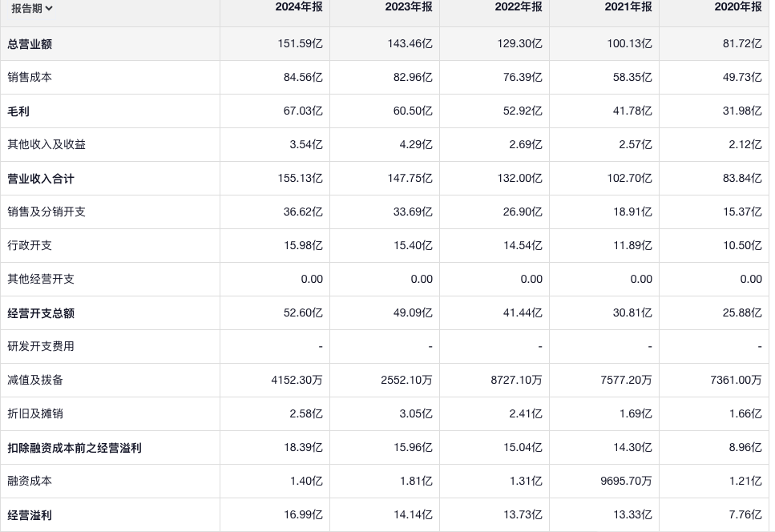
Task: Select the 2023年报 column header
Action: coord(409,7)
